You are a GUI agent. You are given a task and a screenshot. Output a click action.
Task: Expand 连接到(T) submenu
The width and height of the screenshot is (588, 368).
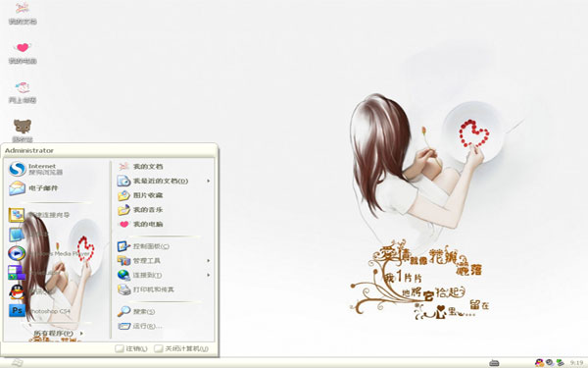click(x=164, y=275)
